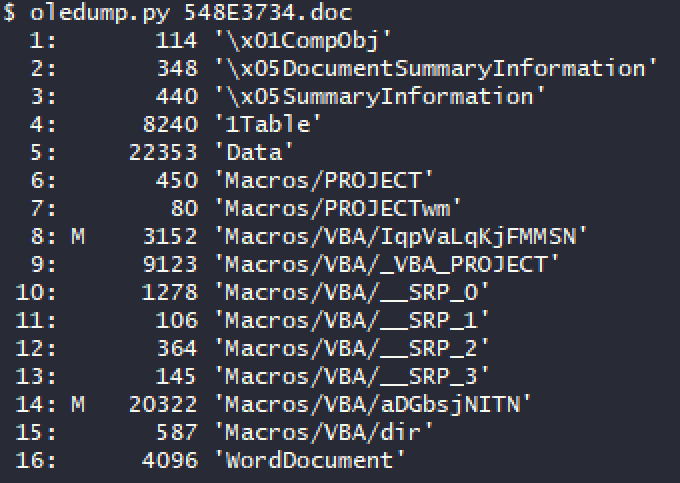The image size is (680, 483).
Task: Select 'Macros/PROJECT' stream name
Action: (324, 180)
